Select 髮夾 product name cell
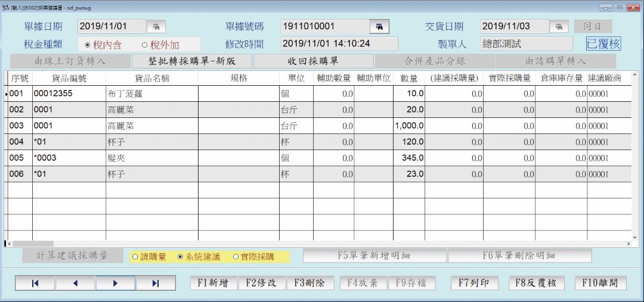Screen dimensions: 644x302 152,158
